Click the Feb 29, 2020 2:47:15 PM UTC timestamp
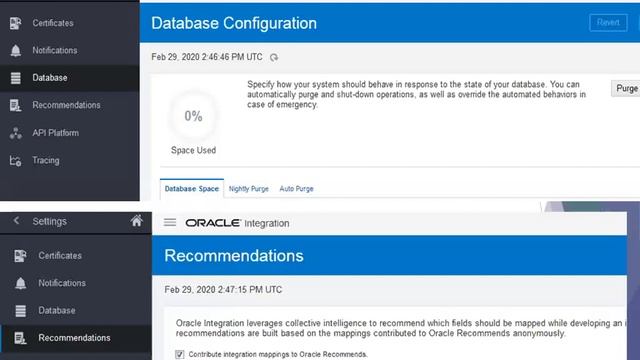Image resolution: width=640 pixels, height=360 pixels. click(223, 290)
